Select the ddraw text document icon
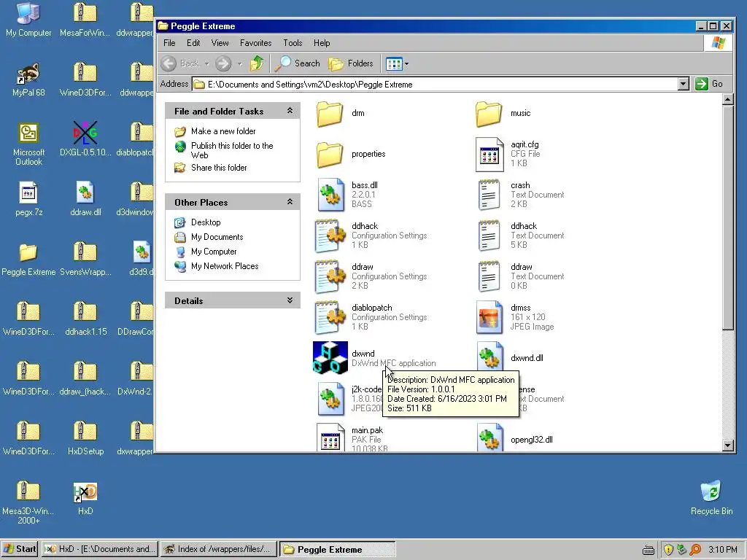 click(x=489, y=276)
